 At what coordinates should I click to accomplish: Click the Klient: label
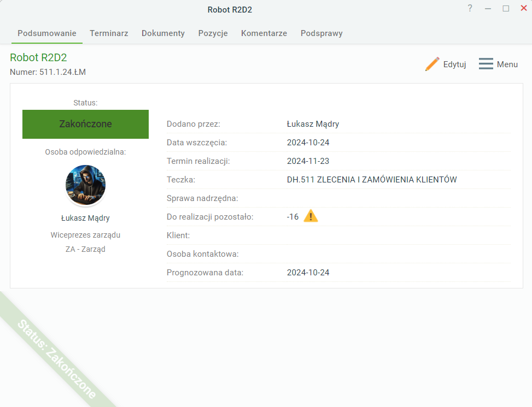(x=178, y=235)
